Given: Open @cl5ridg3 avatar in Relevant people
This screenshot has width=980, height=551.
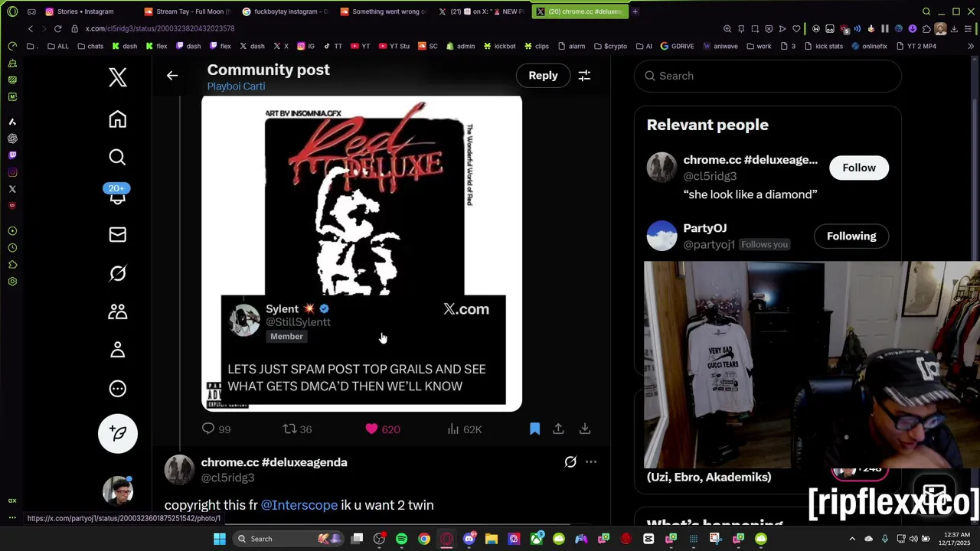Looking at the screenshot, I should (661, 168).
